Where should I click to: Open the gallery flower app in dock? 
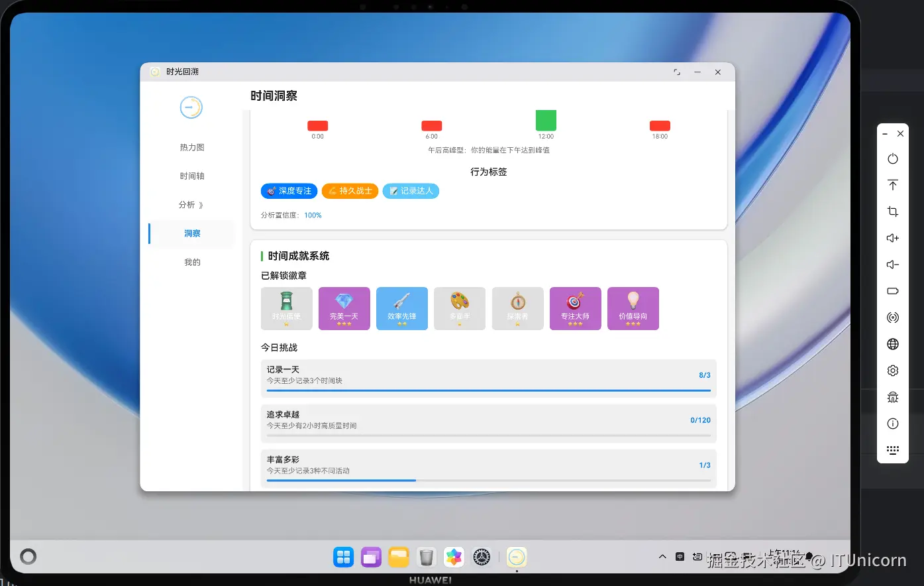[x=454, y=557]
